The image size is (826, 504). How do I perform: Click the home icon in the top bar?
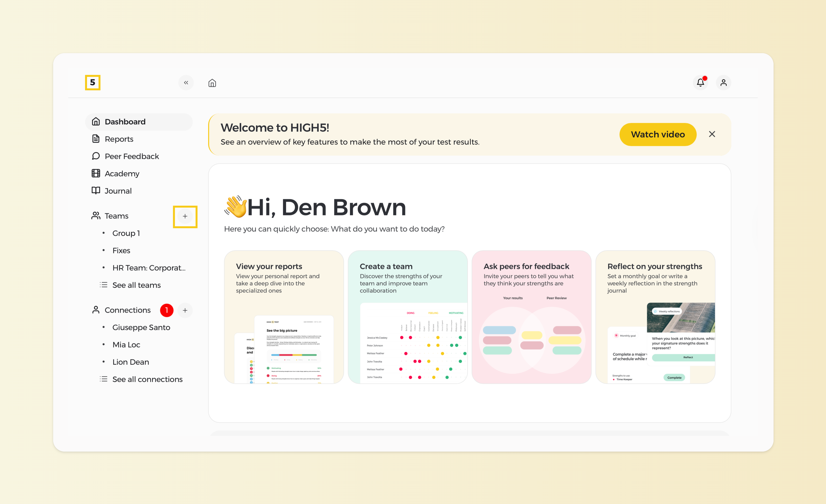pyautogui.click(x=212, y=83)
